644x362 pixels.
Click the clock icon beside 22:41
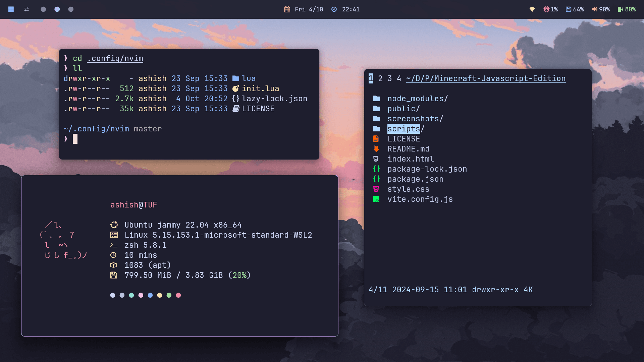coord(334,9)
